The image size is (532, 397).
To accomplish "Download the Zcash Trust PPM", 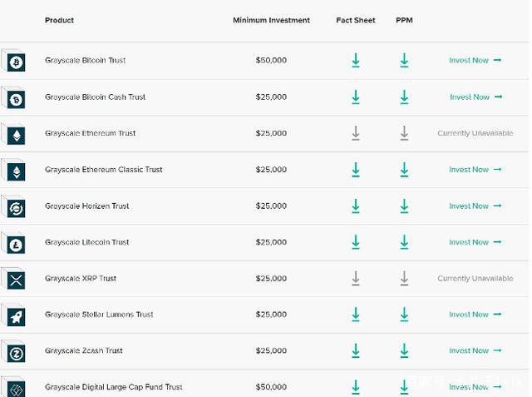I will [x=404, y=351].
